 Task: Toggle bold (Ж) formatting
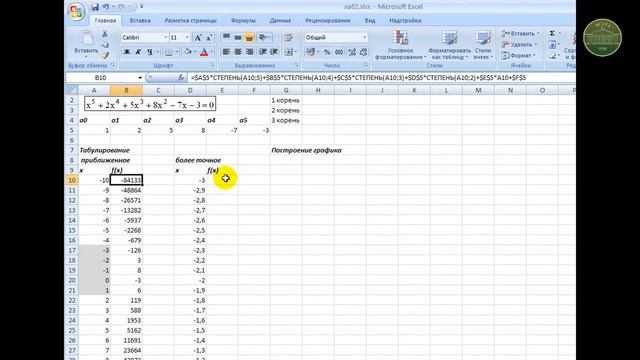127,52
